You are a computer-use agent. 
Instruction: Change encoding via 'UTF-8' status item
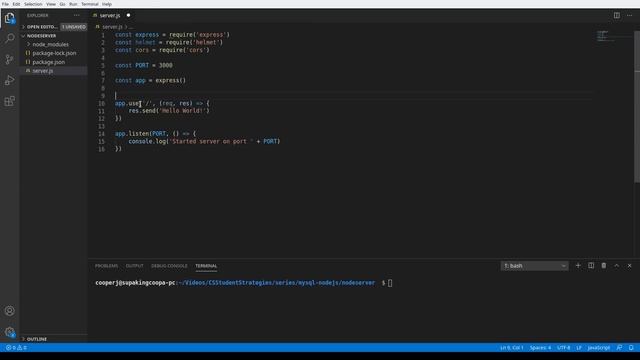563,348
